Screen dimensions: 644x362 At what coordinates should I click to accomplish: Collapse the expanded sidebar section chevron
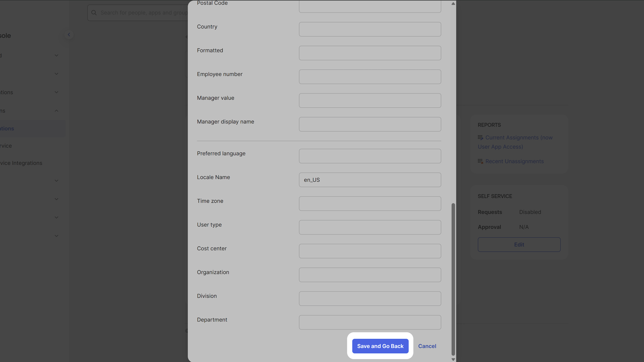pos(57,111)
